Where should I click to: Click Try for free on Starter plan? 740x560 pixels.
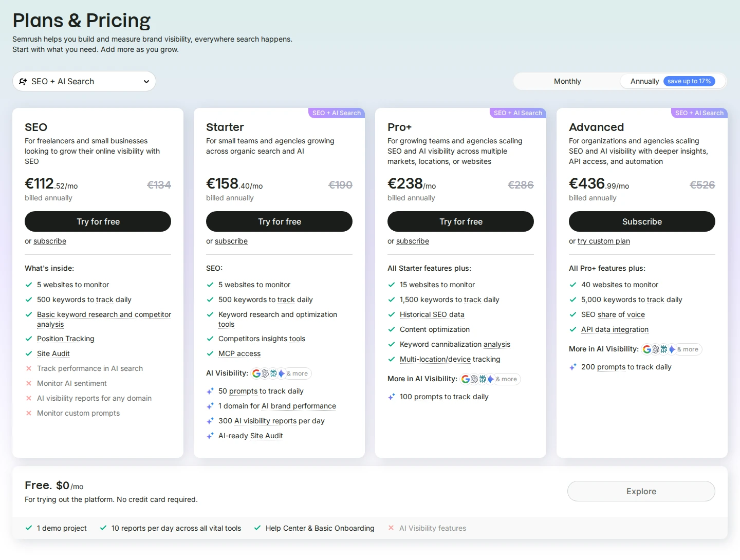pyautogui.click(x=279, y=221)
